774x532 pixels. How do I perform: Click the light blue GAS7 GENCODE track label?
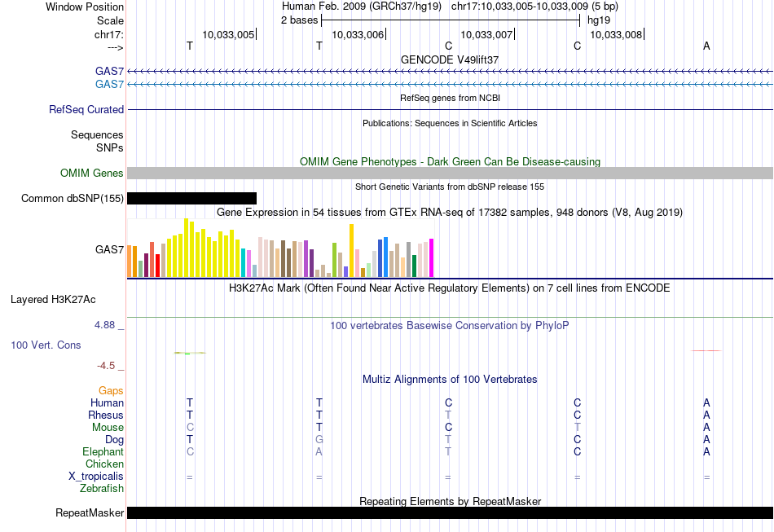coord(109,84)
